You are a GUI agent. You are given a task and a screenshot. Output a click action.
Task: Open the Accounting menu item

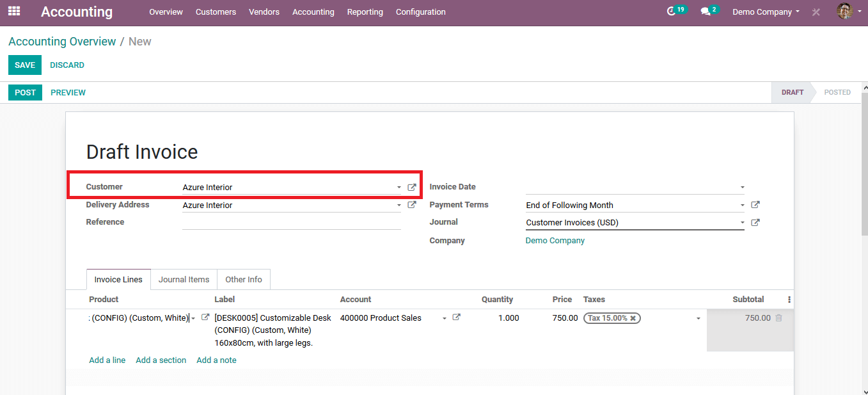coord(313,12)
